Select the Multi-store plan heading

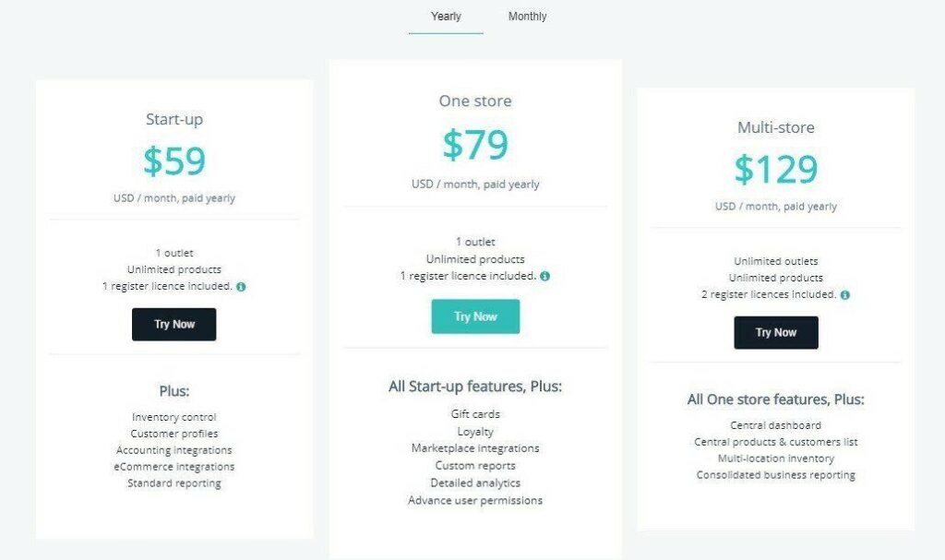click(x=776, y=127)
